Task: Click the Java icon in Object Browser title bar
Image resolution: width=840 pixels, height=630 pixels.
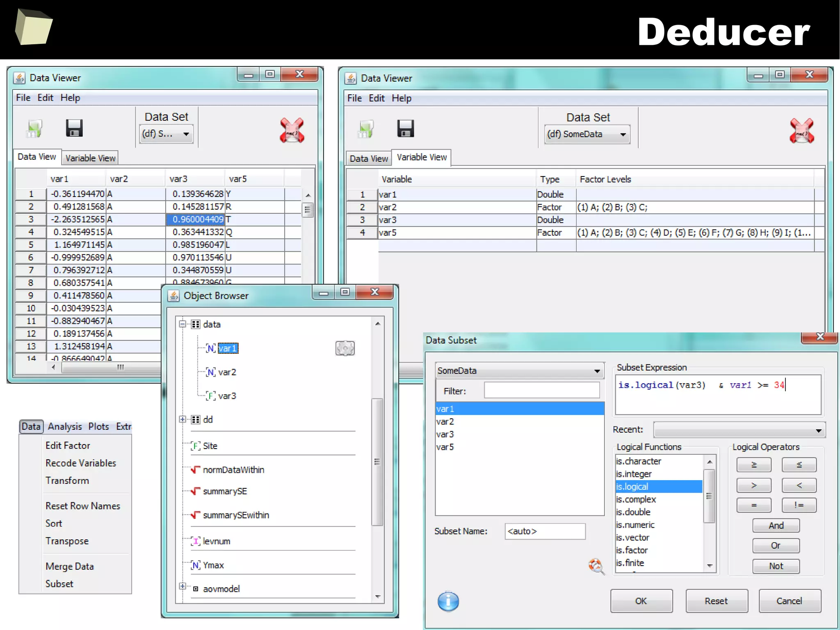Action: [174, 296]
